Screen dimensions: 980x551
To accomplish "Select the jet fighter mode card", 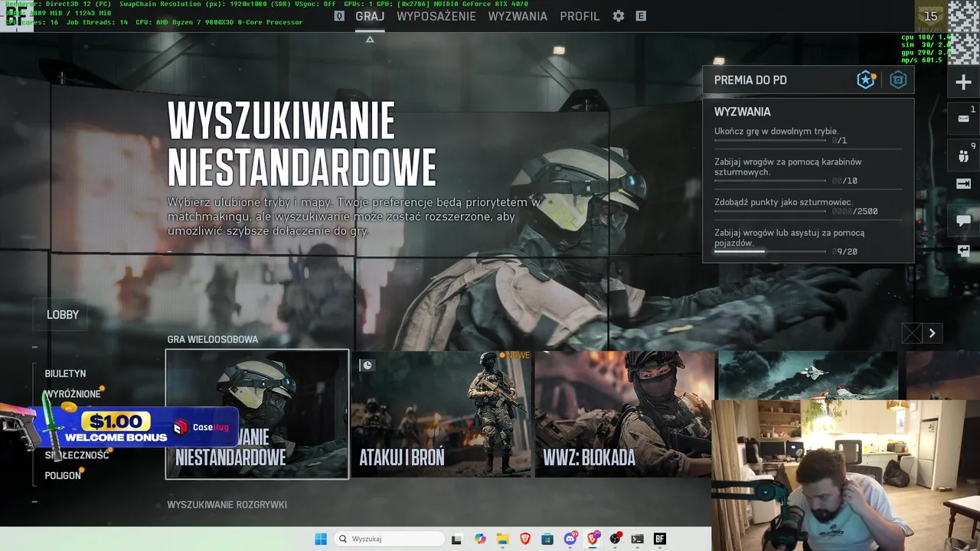I will click(808, 376).
